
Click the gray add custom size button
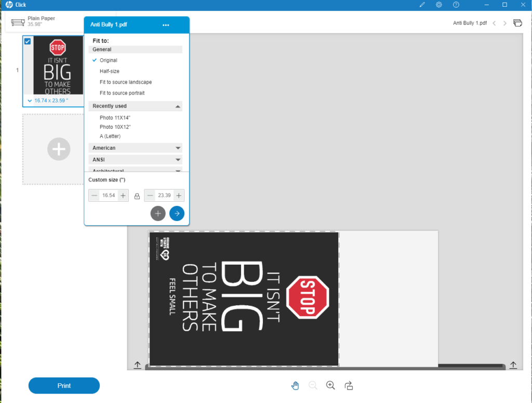(x=158, y=214)
